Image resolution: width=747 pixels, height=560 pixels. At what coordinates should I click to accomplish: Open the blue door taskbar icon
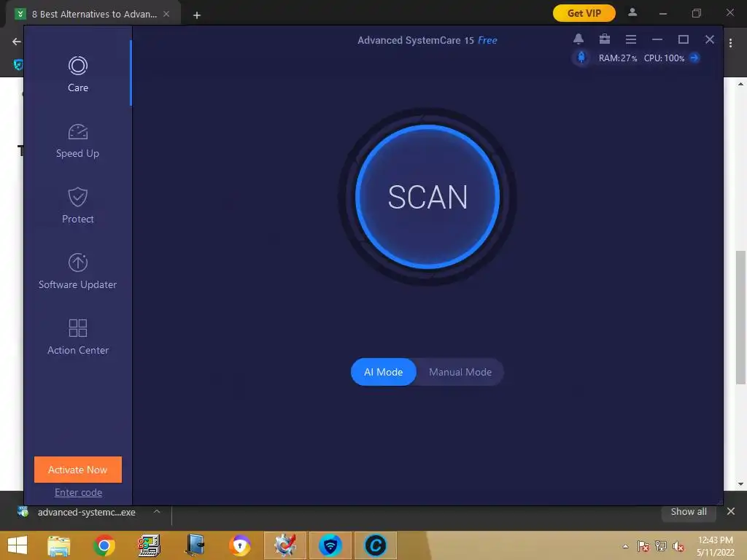click(195, 545)
